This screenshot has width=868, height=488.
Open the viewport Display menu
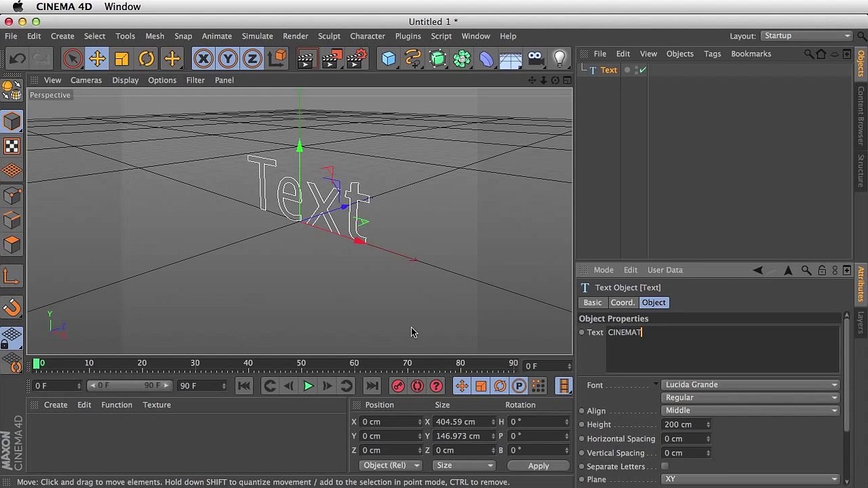[125, 80]
